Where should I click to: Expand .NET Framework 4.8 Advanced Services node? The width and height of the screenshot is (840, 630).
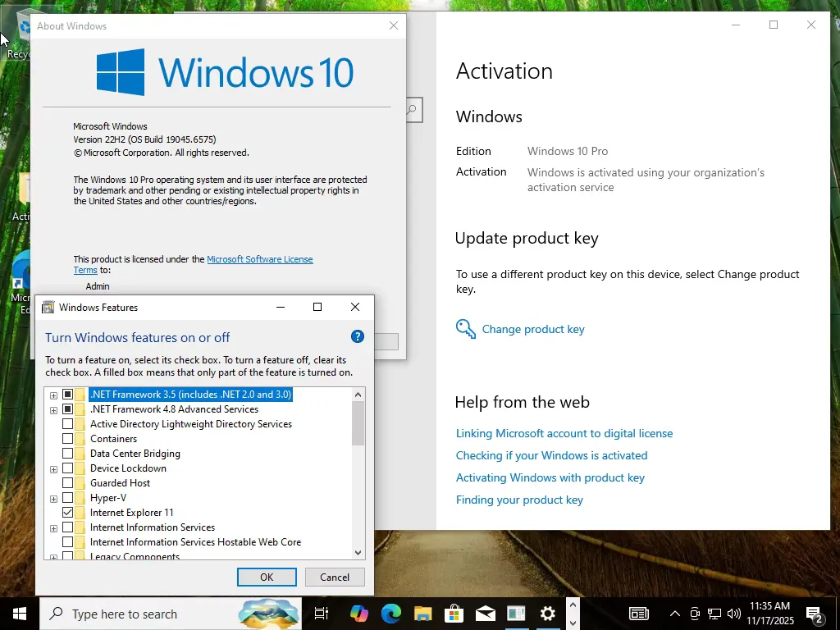pos(53,410)
